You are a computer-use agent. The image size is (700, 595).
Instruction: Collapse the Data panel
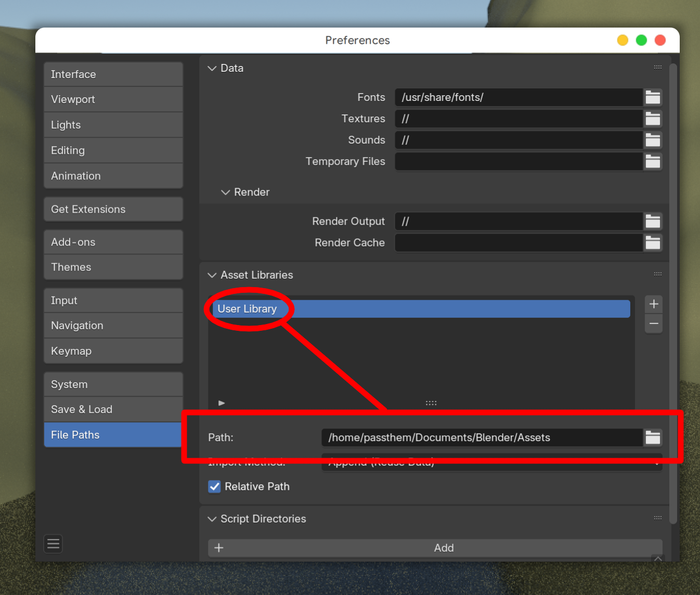212,68
